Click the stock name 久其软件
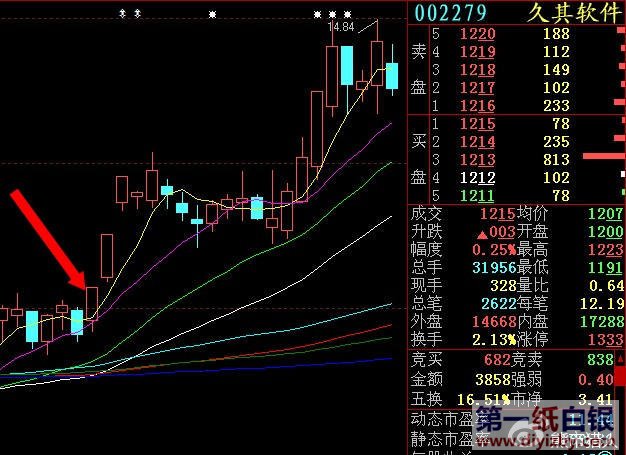The width and height of the screenshot is (626, 455). (575, 13)
